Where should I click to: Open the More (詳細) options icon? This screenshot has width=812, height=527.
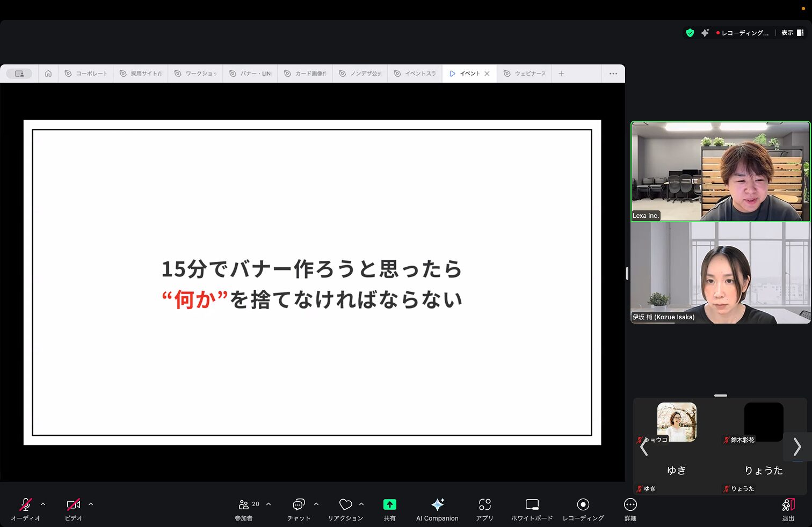630,505
